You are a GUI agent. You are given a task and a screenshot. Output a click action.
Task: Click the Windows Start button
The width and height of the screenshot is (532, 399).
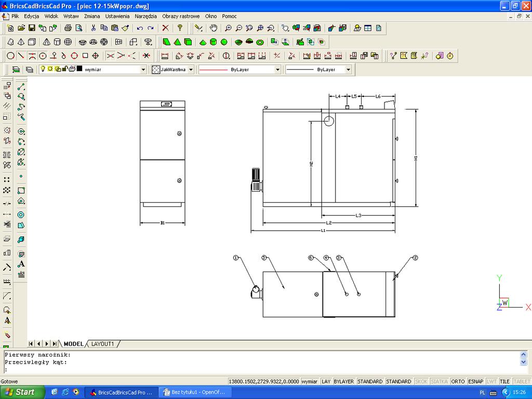(x=22, y=392)
